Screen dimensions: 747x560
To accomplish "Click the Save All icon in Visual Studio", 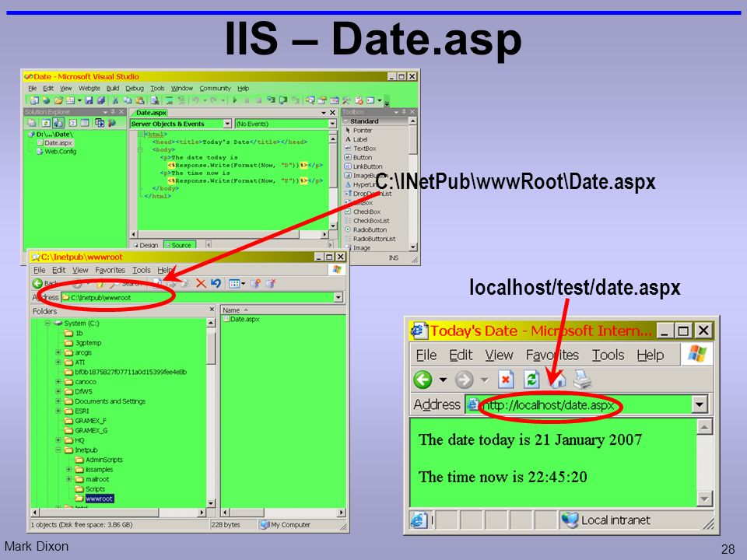I will click(100, 100).
